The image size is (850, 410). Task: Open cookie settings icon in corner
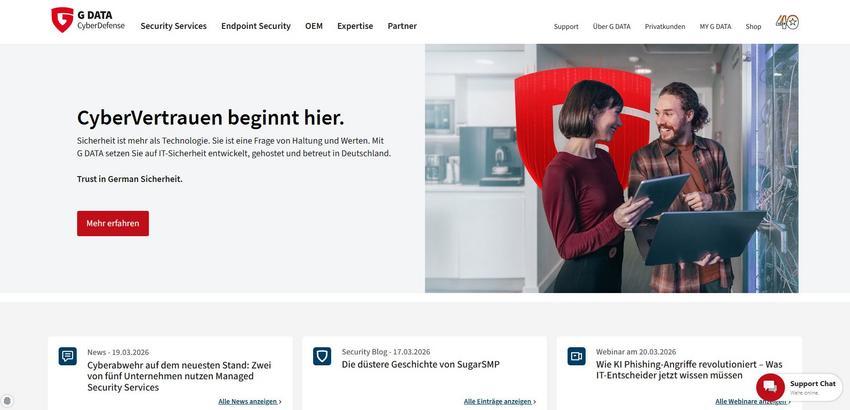[8, 401]
